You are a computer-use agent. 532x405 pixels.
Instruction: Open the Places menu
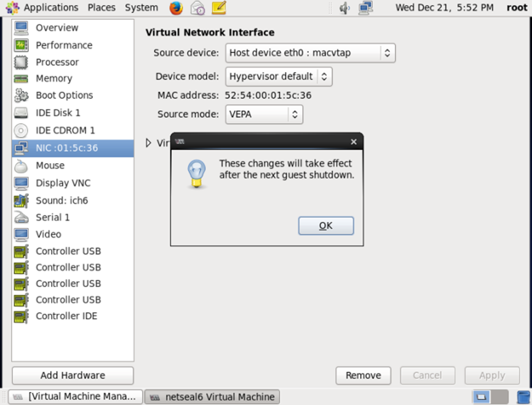(101, 7)
